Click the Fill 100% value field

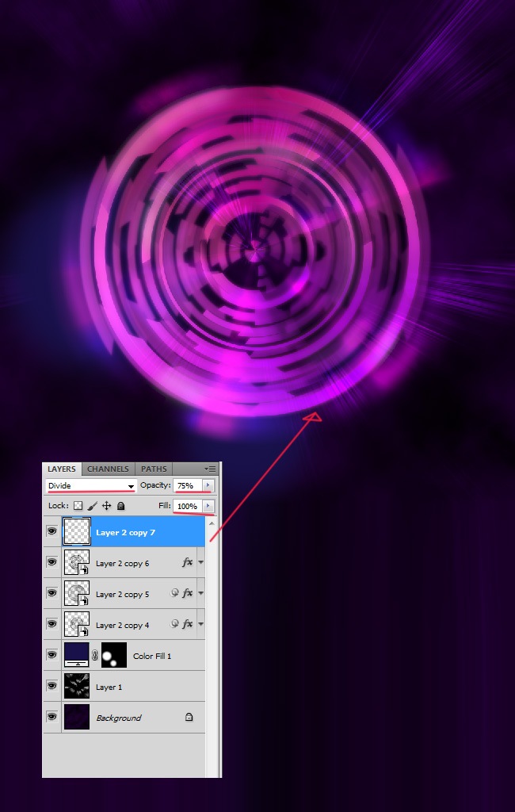point(188,506)
